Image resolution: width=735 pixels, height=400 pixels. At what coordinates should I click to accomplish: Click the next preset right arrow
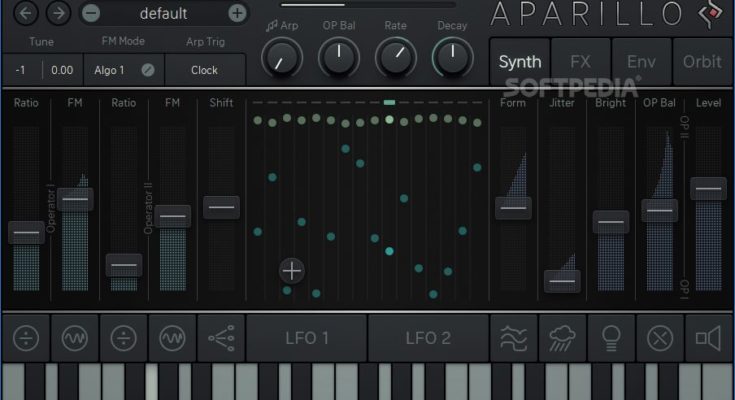59,13
